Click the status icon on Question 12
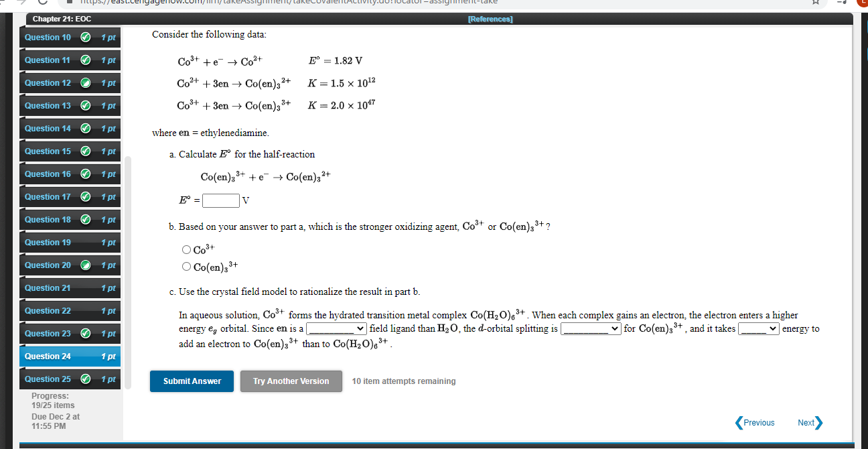Image resolution: width=868 pixels, height=449 pixels. click(86, 83)
